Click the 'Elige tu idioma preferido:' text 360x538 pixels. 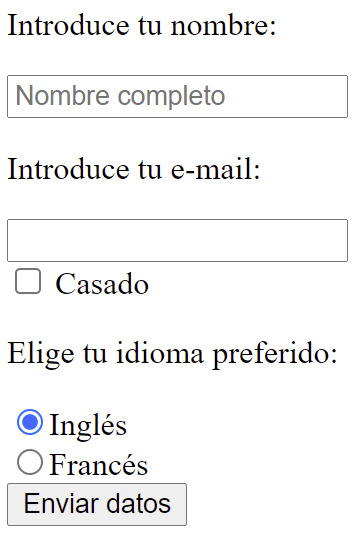pyautogui.click(x=173, y=354)
